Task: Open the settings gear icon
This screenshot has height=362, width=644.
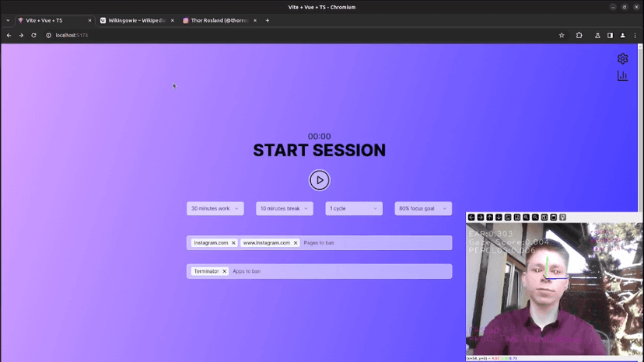Action: (x=622, y=58)
